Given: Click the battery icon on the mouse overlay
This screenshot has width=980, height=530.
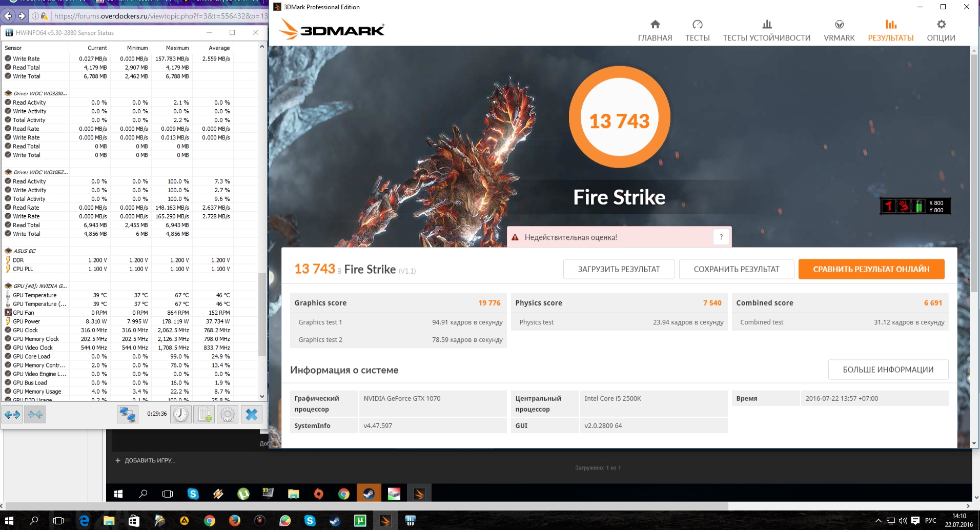Looking at the screenshot, I should (x=919, y=206).
